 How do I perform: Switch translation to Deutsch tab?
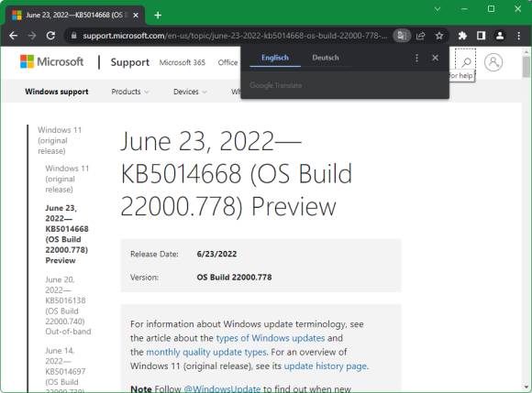[x=326, y=58]
